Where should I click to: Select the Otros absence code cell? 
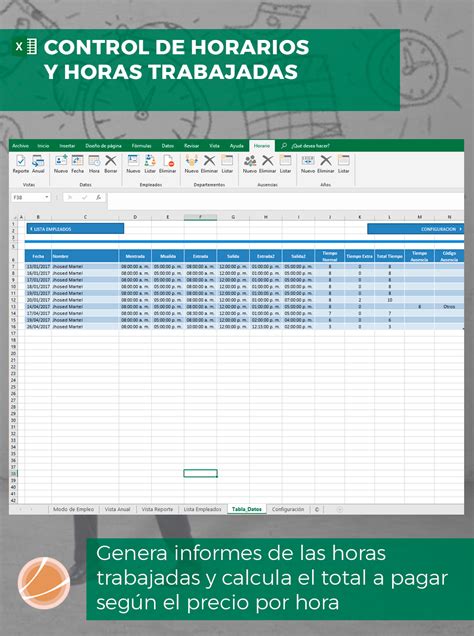click(449, 307)
